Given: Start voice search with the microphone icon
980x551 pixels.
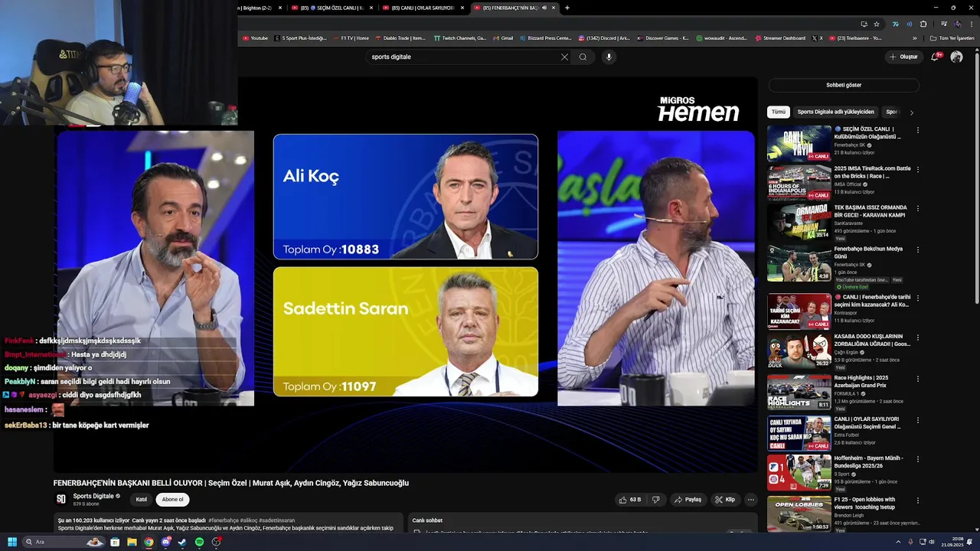Looking at the screenshot, I should tap(609, 57).
